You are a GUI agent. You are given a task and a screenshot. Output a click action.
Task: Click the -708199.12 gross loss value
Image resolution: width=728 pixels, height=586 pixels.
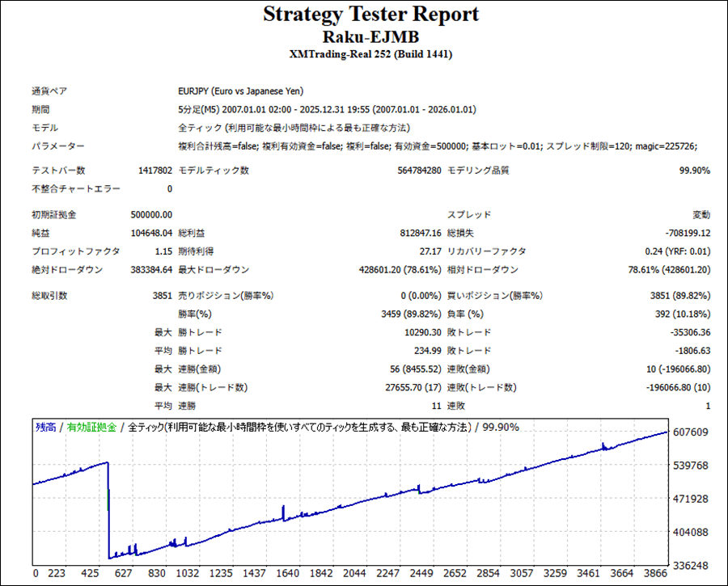click(688, 233)
